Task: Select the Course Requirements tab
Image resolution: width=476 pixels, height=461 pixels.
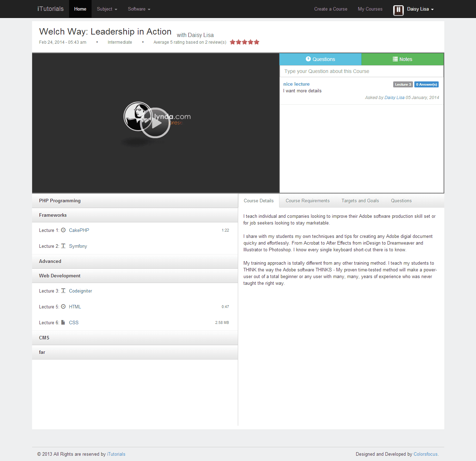Action: (308, 201)
